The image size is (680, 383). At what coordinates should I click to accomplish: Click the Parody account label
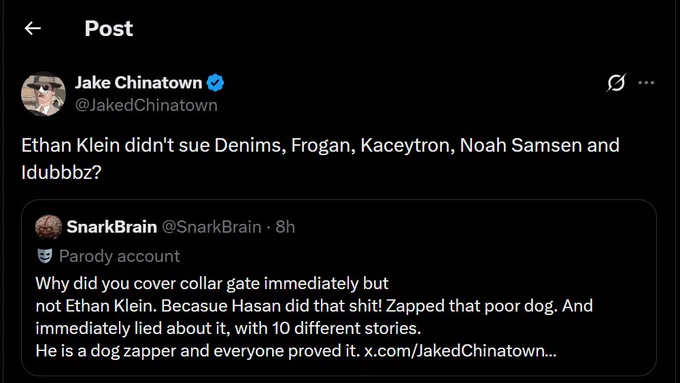119,256
